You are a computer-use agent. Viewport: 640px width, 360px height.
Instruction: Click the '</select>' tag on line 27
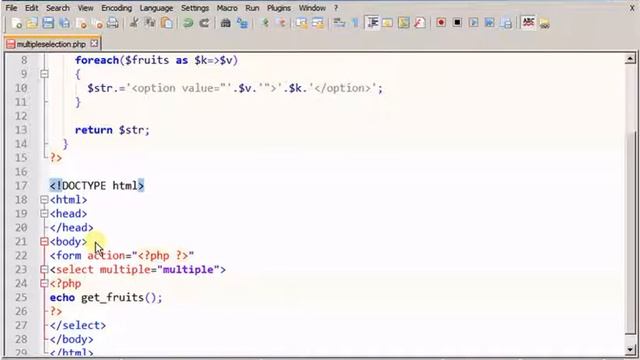(x=78, y=325)
